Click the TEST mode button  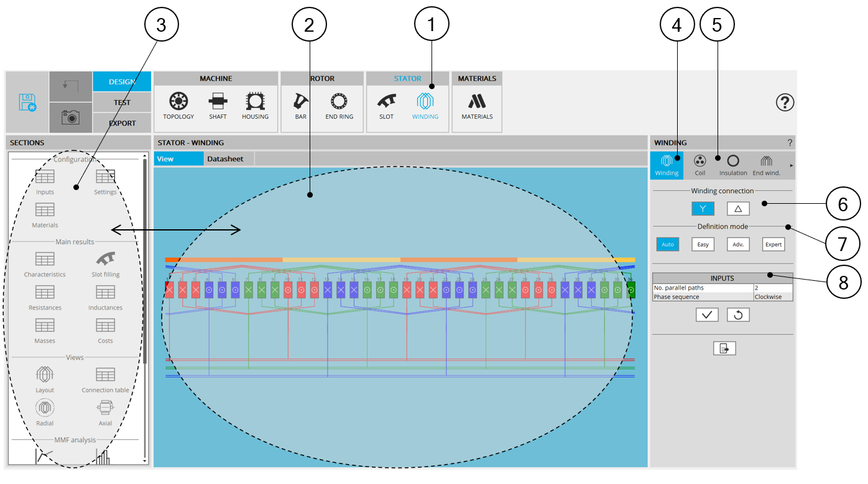pyautogui.click(x=122, y=103)
